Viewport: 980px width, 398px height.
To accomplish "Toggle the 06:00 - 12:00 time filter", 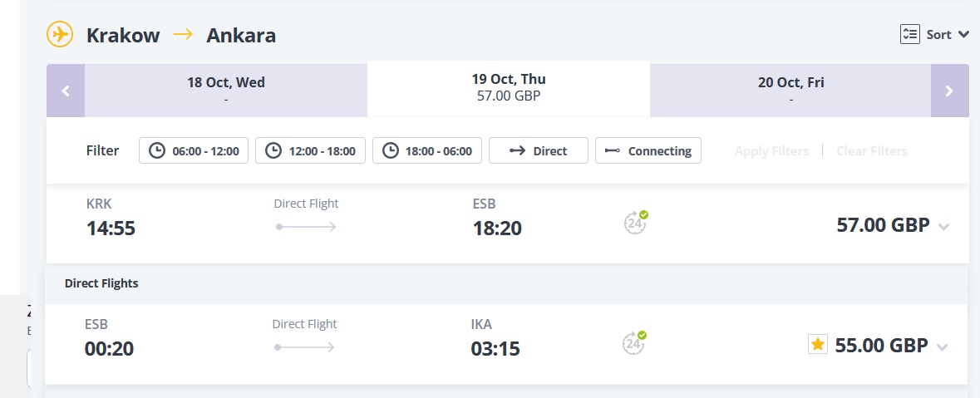I will tap(194, 150).
